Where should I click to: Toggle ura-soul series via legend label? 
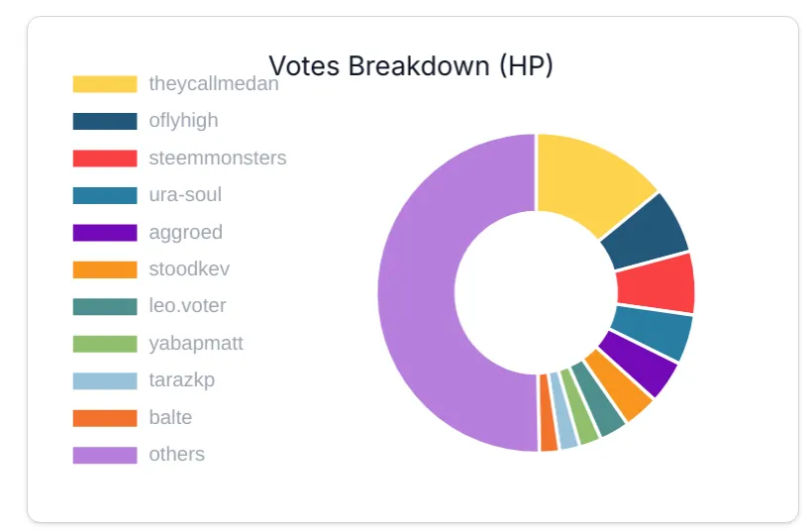tap(185, 195)
